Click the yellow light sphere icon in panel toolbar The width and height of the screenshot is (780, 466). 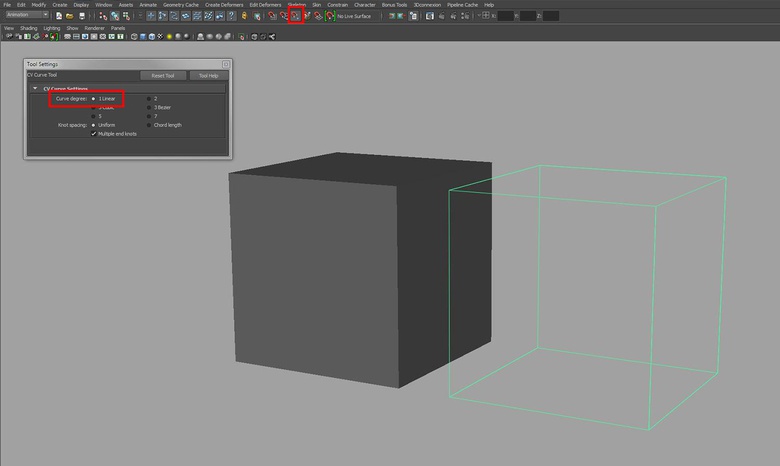[170, 37]
